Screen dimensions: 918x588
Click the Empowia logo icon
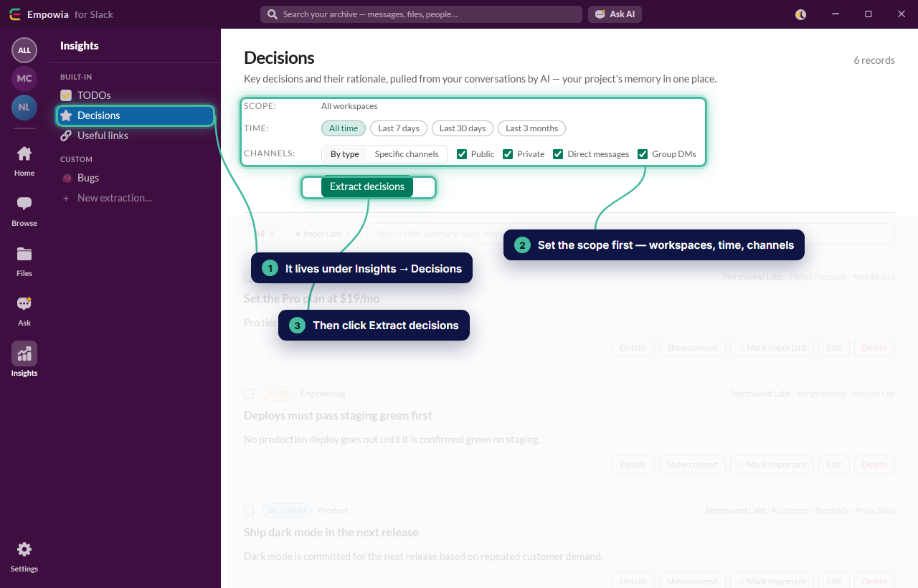point(15,14)
